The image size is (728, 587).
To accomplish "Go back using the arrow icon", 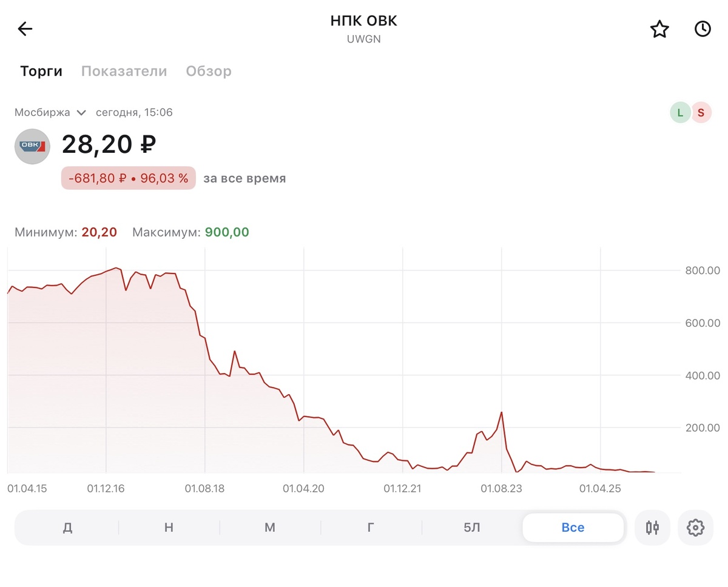I will pos(25,29).
